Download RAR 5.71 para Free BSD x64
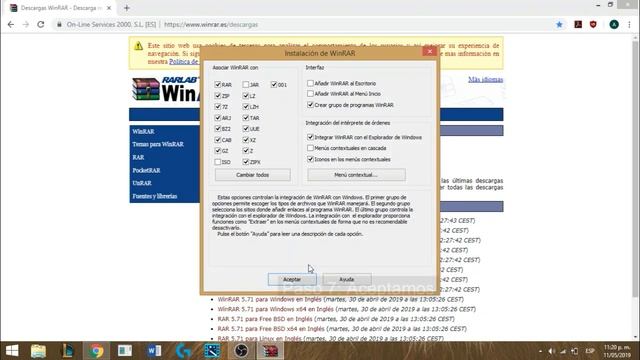This screenshot has width=640, height=360. (x=271, y=329)
